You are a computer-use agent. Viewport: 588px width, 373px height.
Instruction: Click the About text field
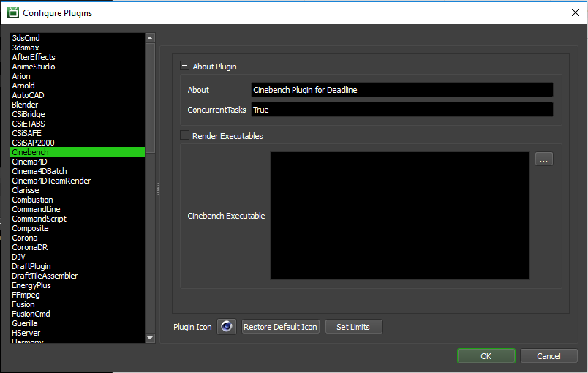pyautogui.click(x=402, y=90)
